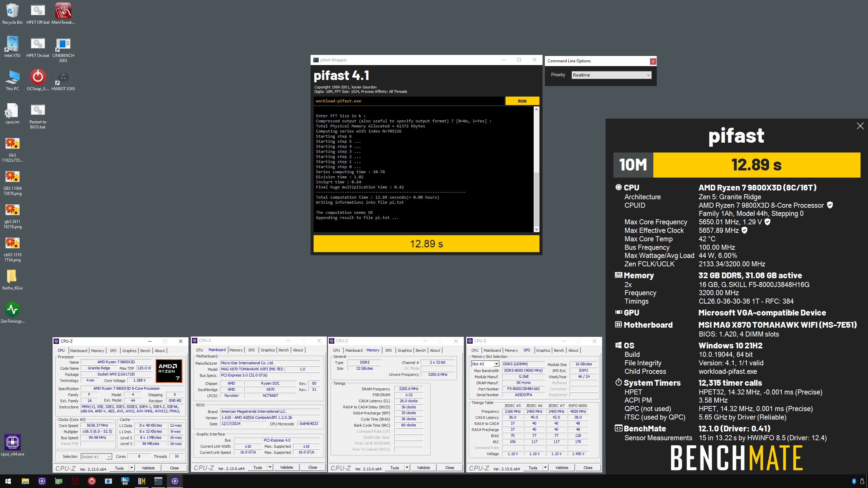
Task: Select the CINEBENCH 2003 desktop shortcut
Action: coord(63,49)
